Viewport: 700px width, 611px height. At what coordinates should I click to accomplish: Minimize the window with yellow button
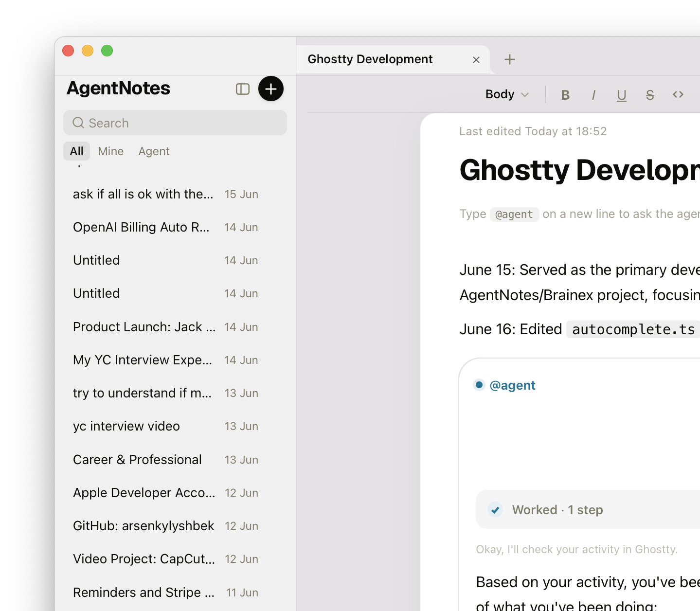point(88,51)
